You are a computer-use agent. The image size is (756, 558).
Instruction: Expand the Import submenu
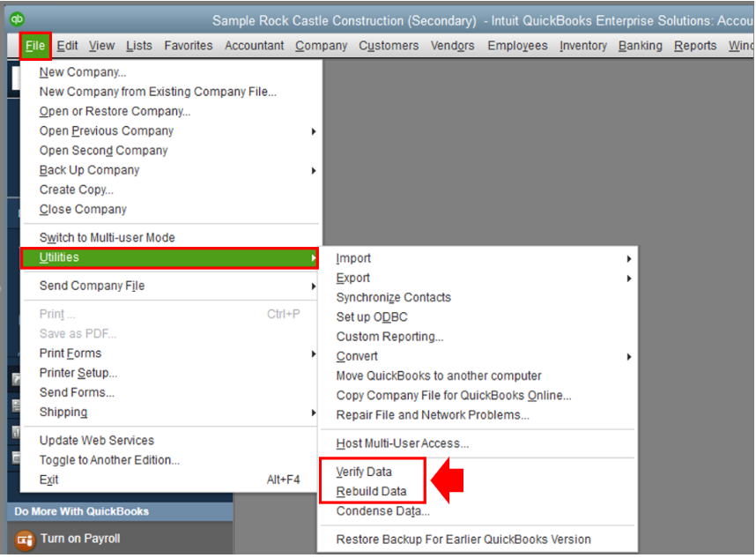click(x=478, y=259)
